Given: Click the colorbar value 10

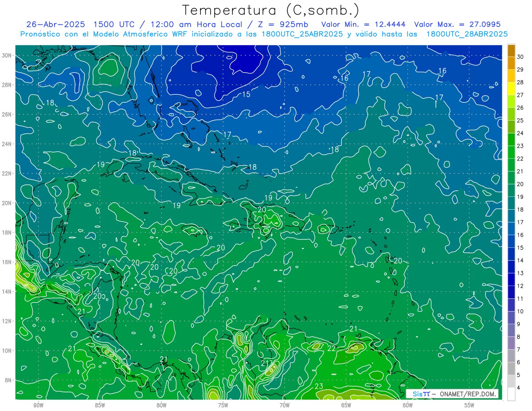Looking at the screenshot, I should click(x=520, y=311).
